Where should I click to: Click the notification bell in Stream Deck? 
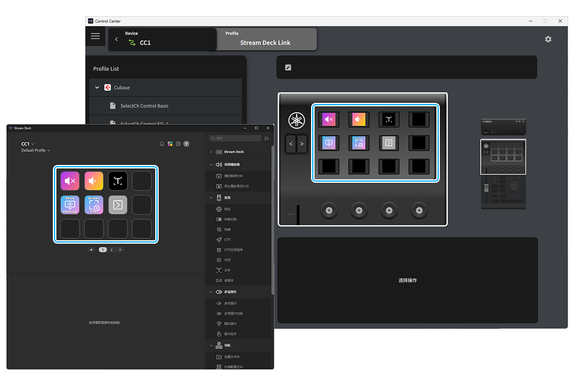pos(162,144)
